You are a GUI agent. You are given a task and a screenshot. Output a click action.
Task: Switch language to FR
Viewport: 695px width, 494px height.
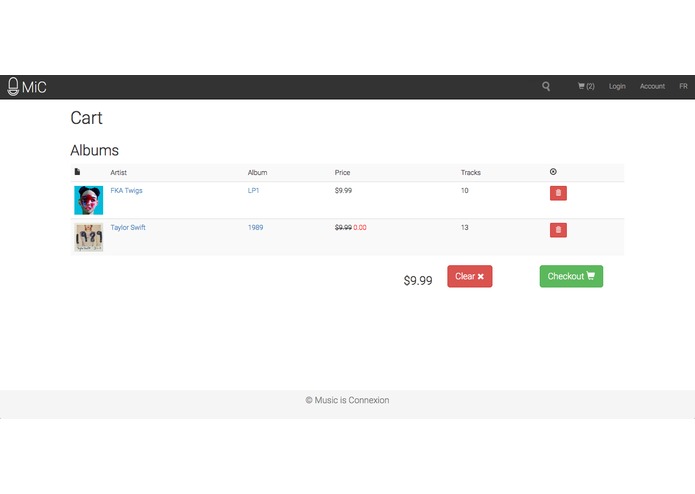click(683, 86)
